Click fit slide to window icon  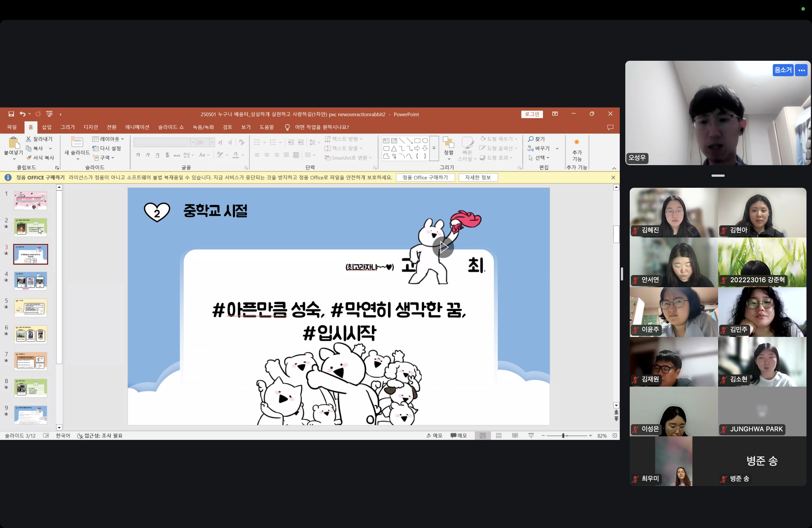click(x=615, y=435)
